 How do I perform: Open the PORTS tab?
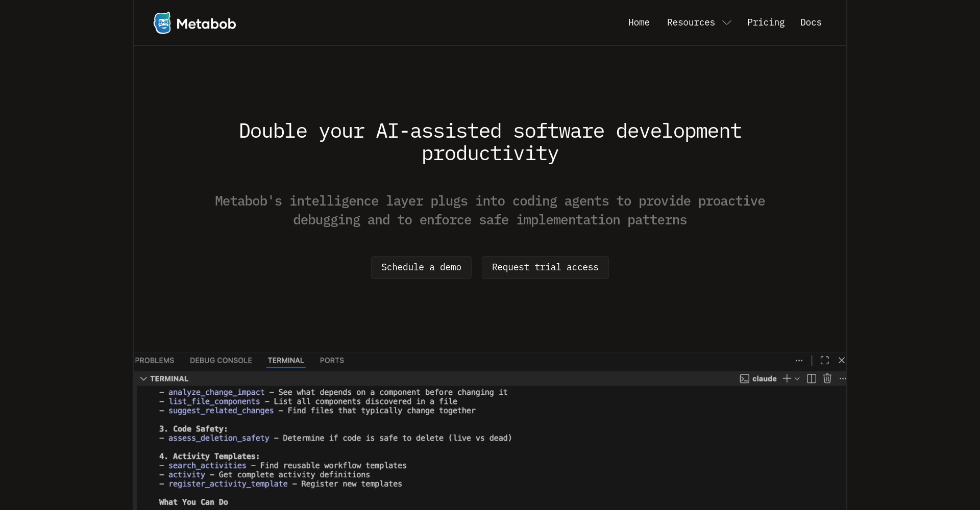tap(332, 360)
